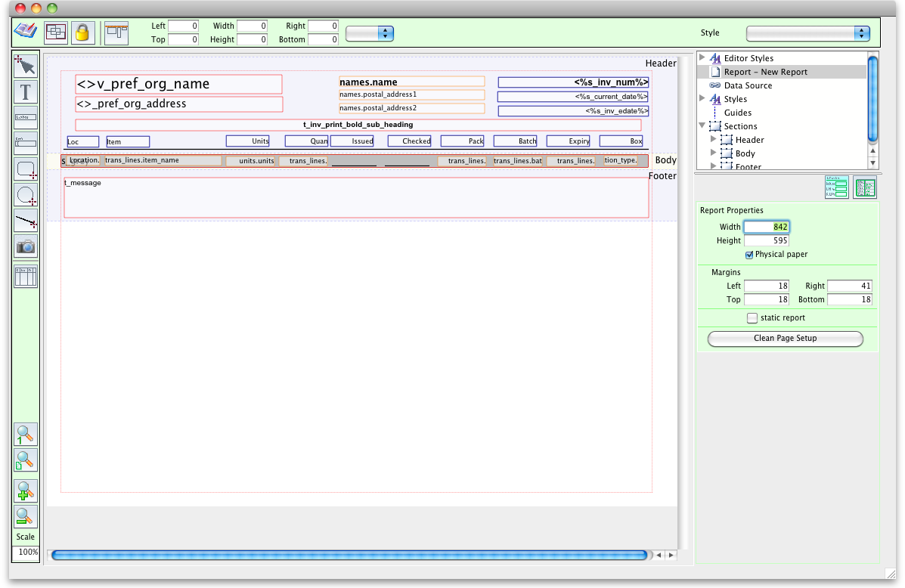Uncheck the Physical paper checkbox

point(749,255)
